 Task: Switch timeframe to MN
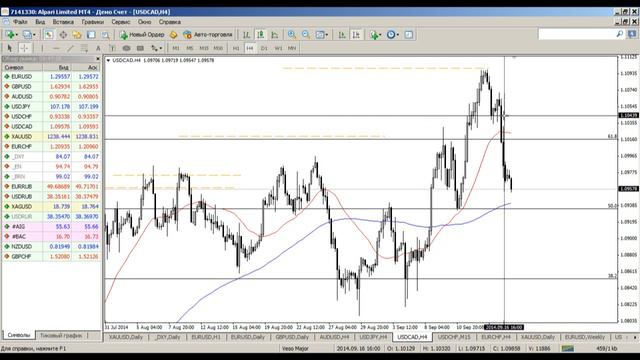[292, 48]
